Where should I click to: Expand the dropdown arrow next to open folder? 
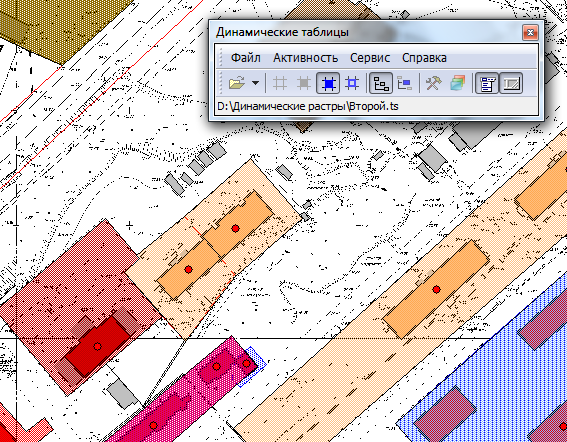pyautogui.click(x=255, y=84)
